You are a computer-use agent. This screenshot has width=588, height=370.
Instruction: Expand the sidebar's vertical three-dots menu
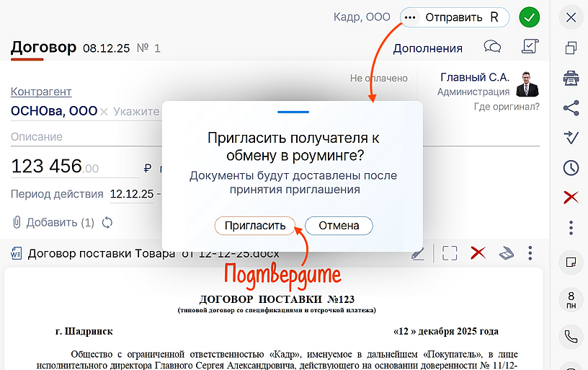click(571, 228)
